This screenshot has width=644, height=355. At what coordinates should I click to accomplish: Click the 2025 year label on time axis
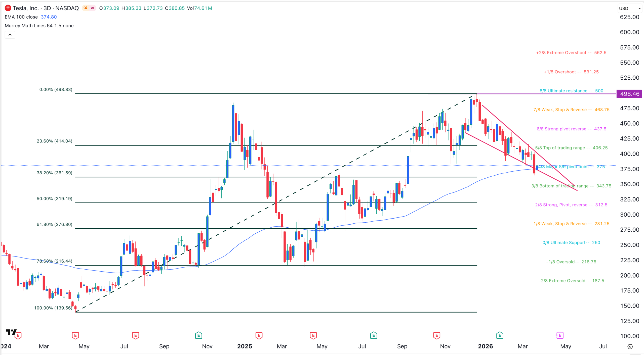pos(245,346)
